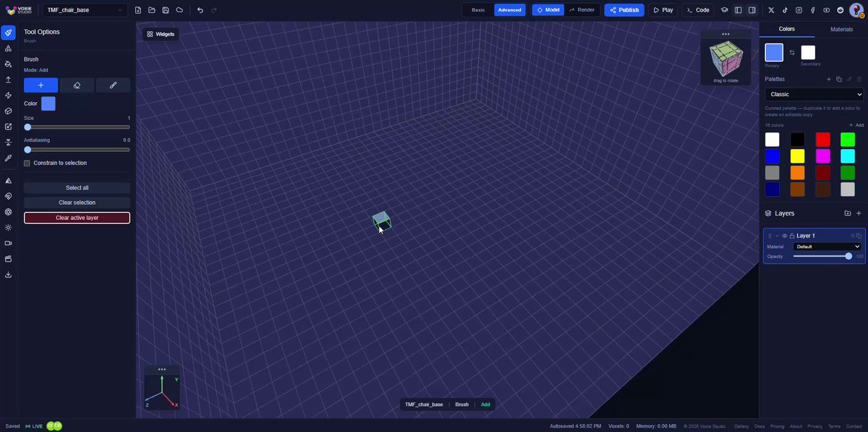Undo the last action
The height and width of the screenshot is (432, 868).
point(200,10)
